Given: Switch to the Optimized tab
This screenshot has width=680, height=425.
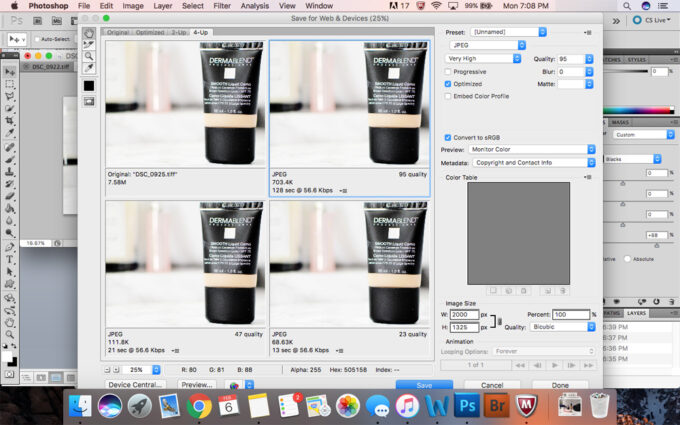Looking at the screenshot, I should (150, 33).
